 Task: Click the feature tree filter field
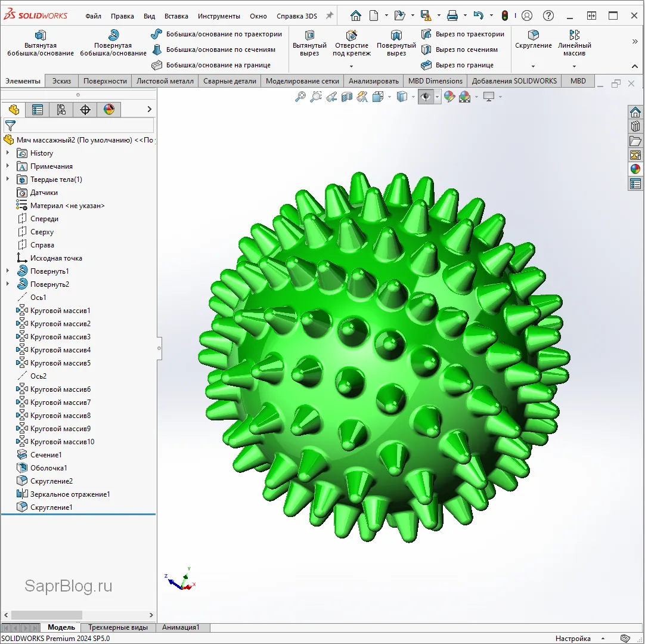coord(83,125)
